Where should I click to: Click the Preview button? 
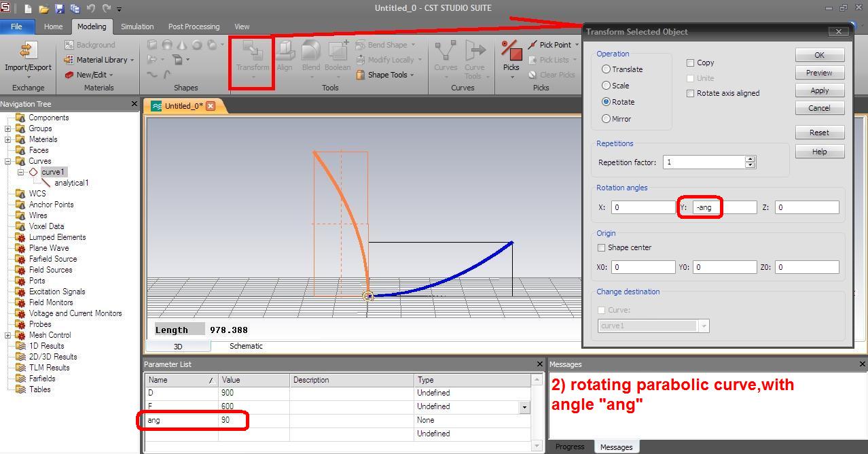[819, 73]
